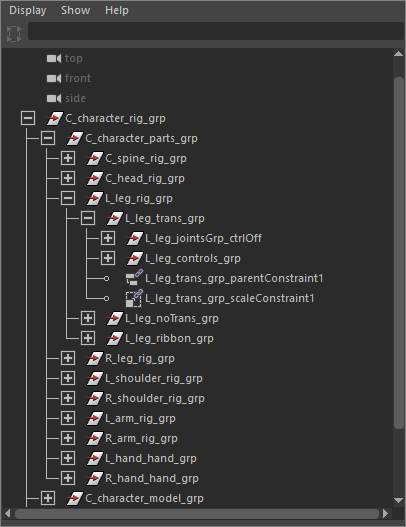Image resolution: width=406 pixels, height=527 pixels.
Task: Click the L_arm_rig_grp transform icon
Action: (x=94, y=418)
